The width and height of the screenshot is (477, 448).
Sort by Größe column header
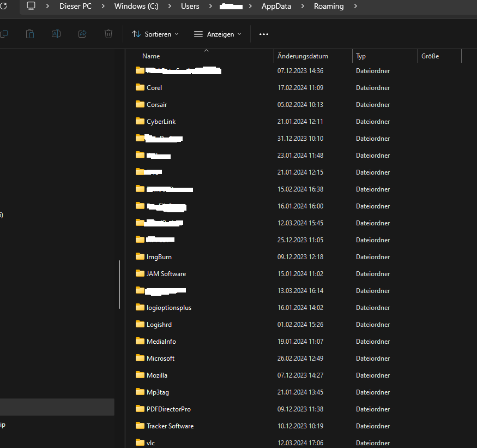pos(430,56)
